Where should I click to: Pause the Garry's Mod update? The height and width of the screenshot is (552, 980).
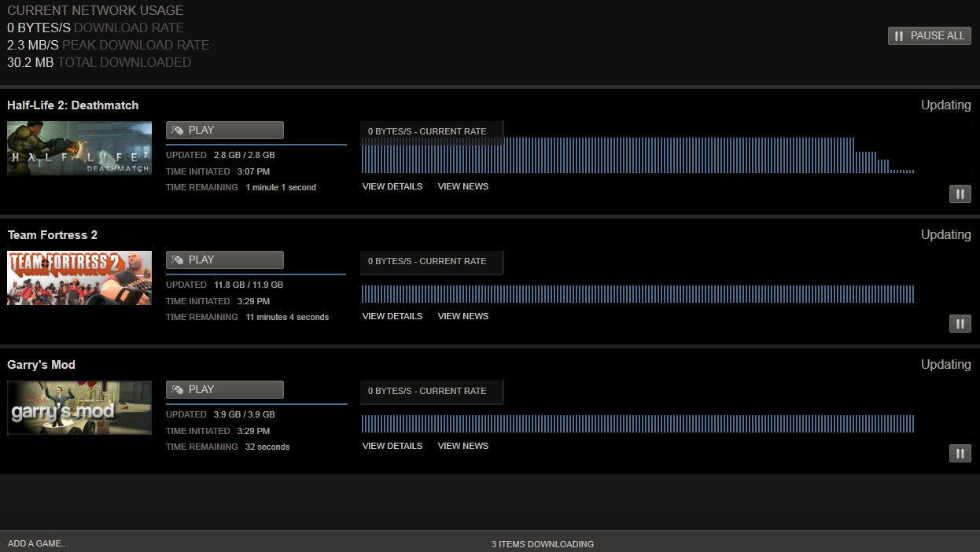(x=960, y=453)
